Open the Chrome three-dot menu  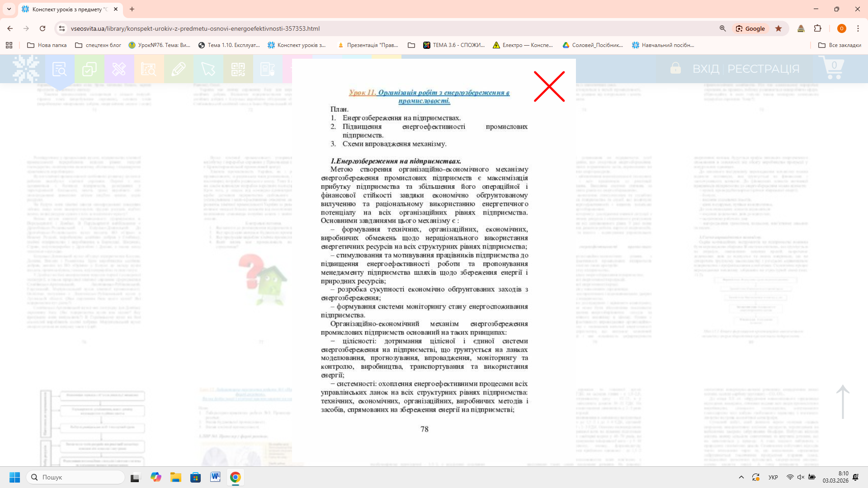coord(858,28)
